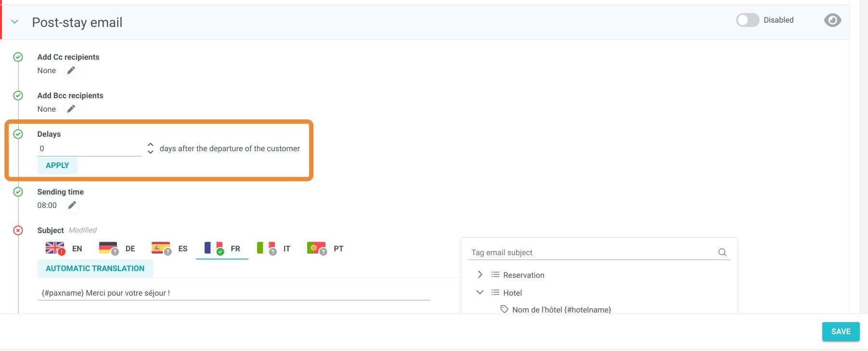Switch to the IT language tab
The width and height of the screenshot is (868, 351).
coord(273,248)
